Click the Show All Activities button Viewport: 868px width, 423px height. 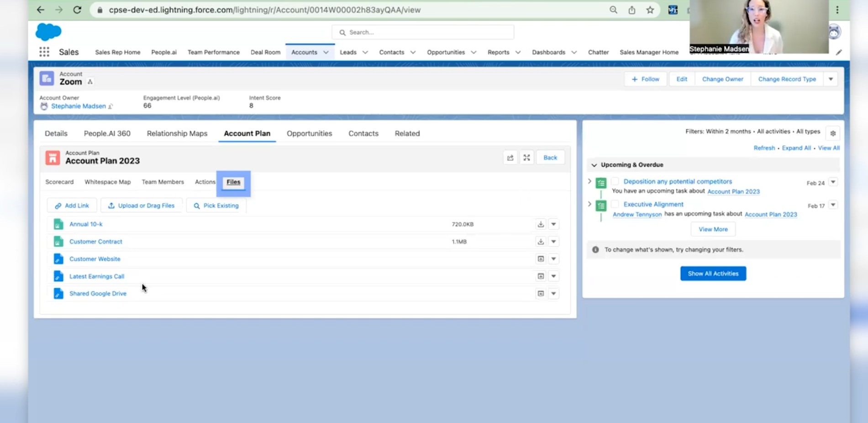click(713, 274)
